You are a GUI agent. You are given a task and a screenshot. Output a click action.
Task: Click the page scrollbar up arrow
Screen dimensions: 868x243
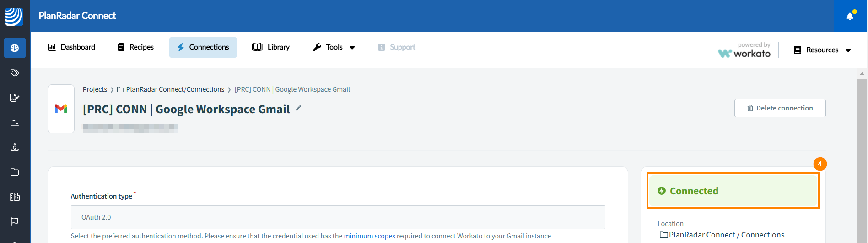point(862,74)
